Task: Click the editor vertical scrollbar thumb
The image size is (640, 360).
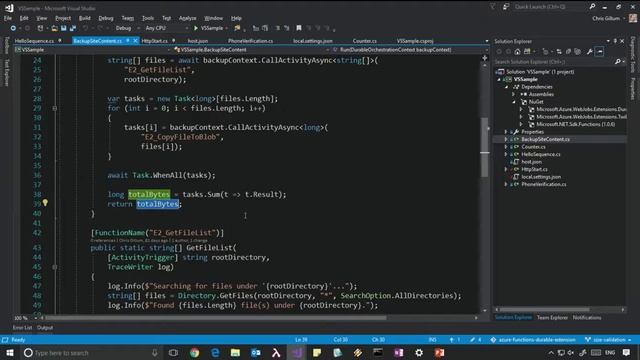Action: coord(484,147)
